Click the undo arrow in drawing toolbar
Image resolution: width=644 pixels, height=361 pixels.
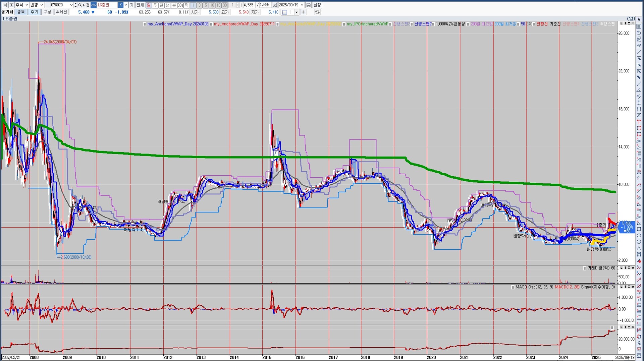coord(639,33)
